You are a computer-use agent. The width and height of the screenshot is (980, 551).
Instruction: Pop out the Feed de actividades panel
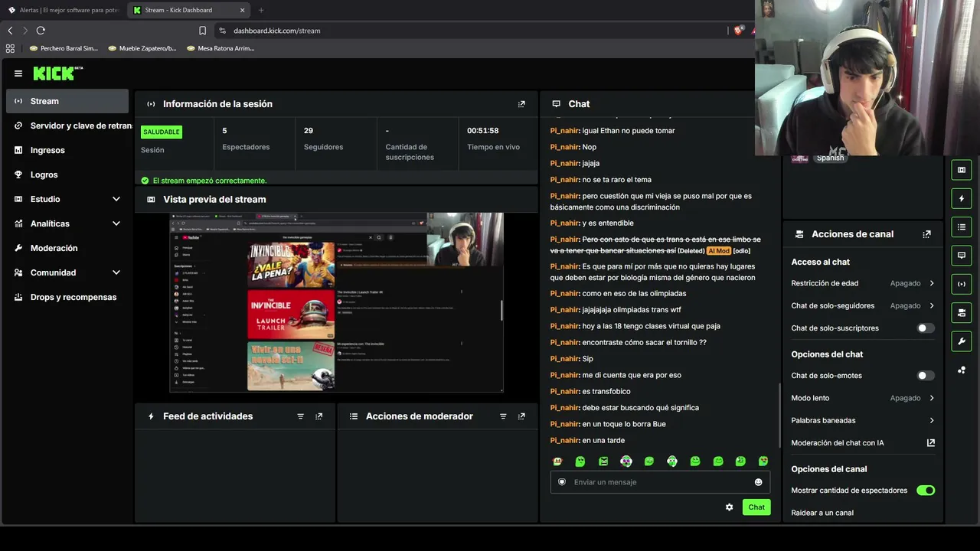[x=318, y=416]
